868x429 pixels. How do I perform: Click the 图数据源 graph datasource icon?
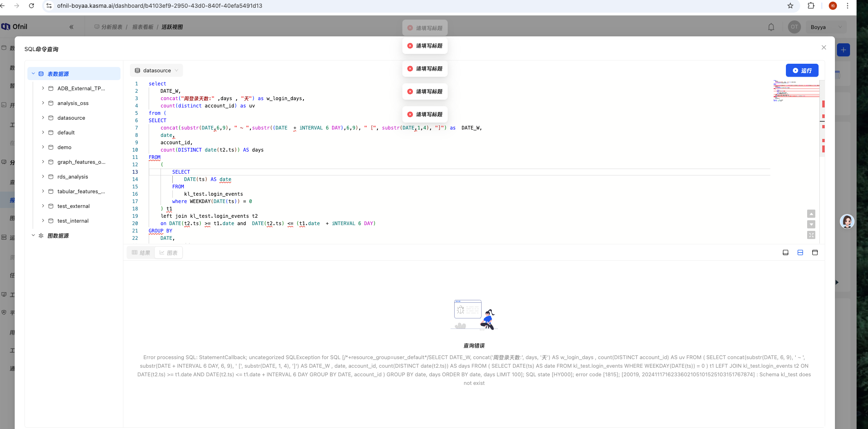[41, 235]
